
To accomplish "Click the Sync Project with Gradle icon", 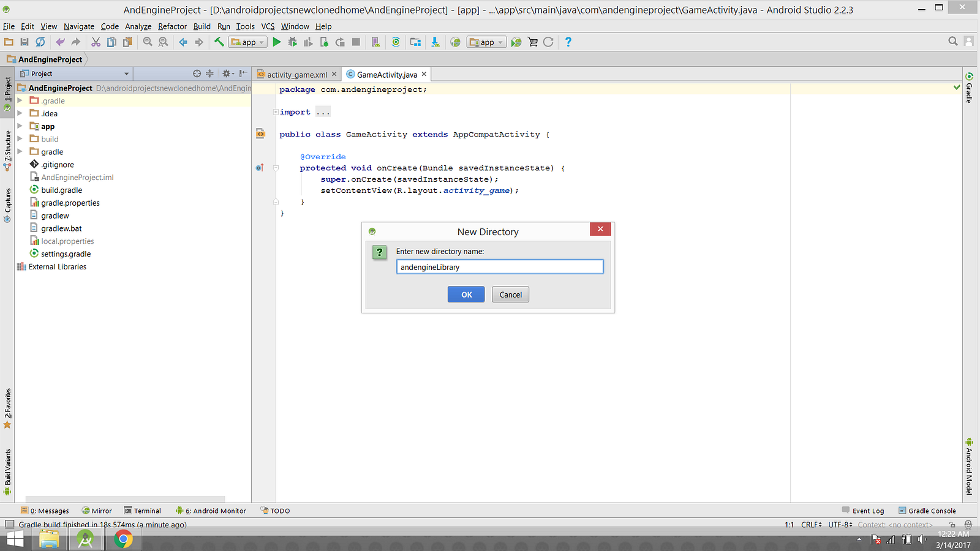I will click(396, 42).
